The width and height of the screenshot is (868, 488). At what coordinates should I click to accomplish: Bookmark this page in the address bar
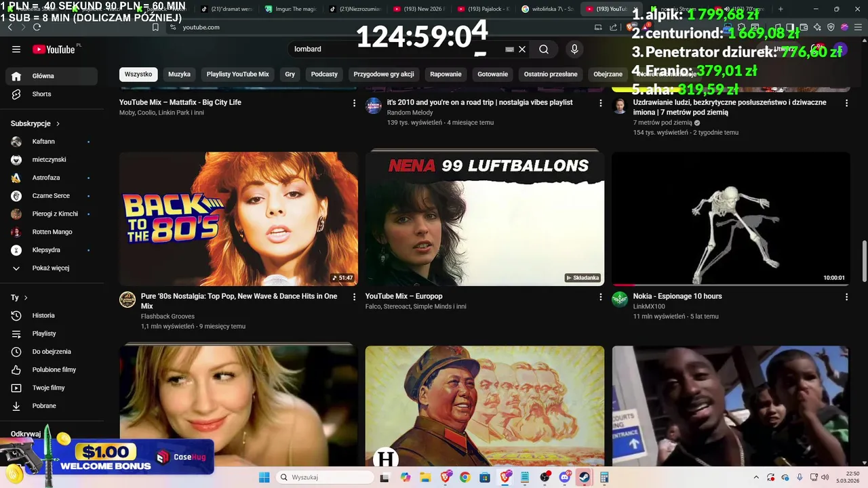click(155, 27)
